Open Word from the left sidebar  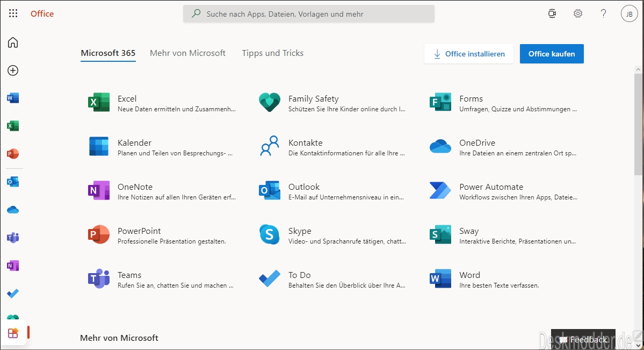pyautogui.click(x=13, y=98)
